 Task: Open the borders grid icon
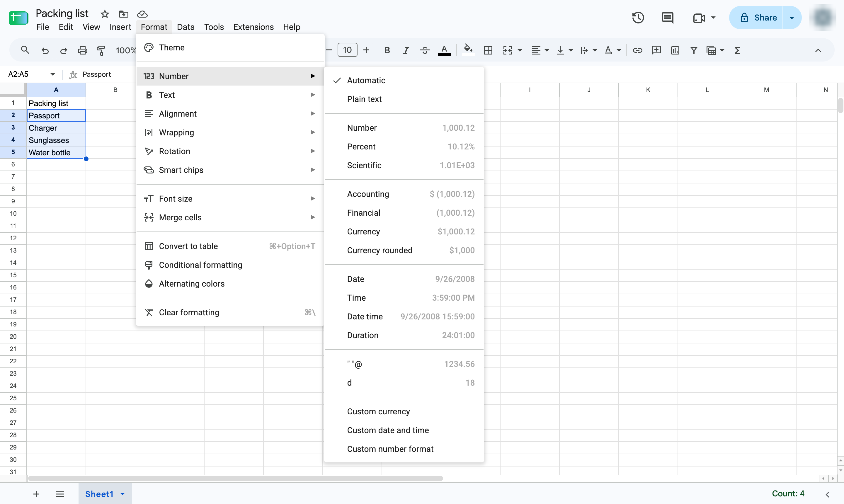[488, 51]
